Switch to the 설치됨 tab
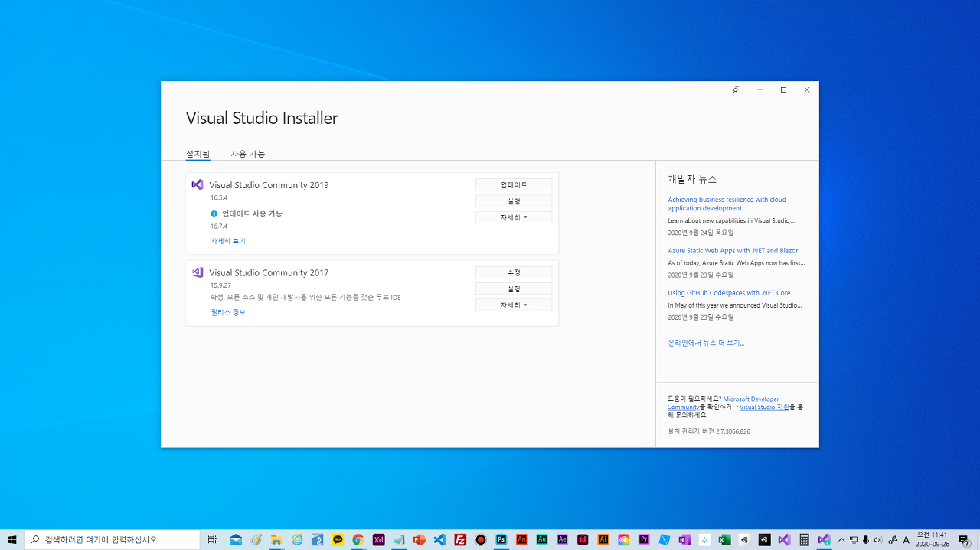 click(x=198, y=154)
